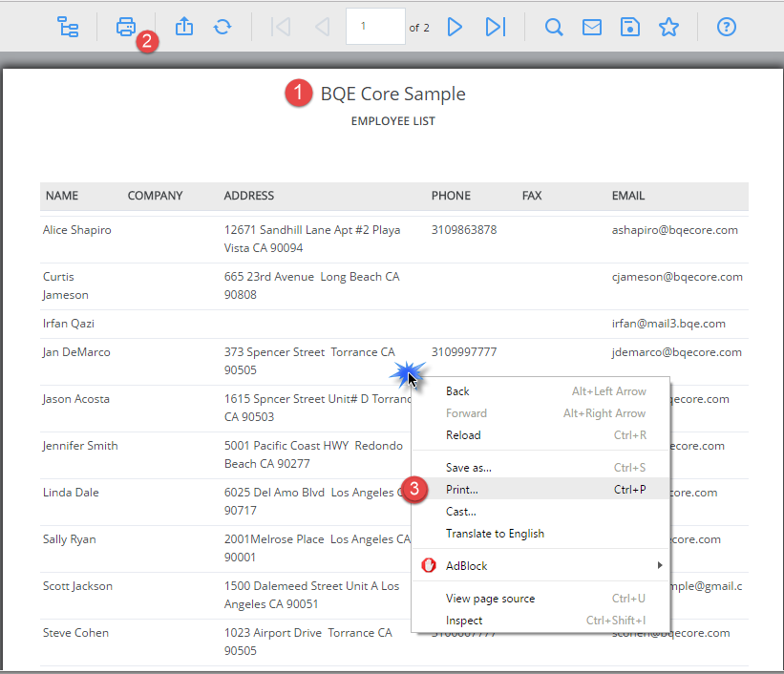Refresh the report with circular arrows

[222, 27]
